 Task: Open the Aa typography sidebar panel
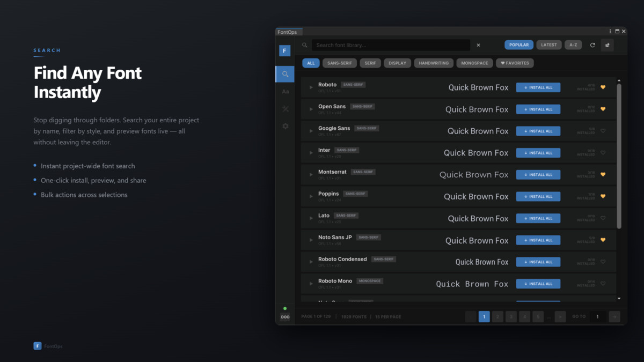tap(285, 92)
